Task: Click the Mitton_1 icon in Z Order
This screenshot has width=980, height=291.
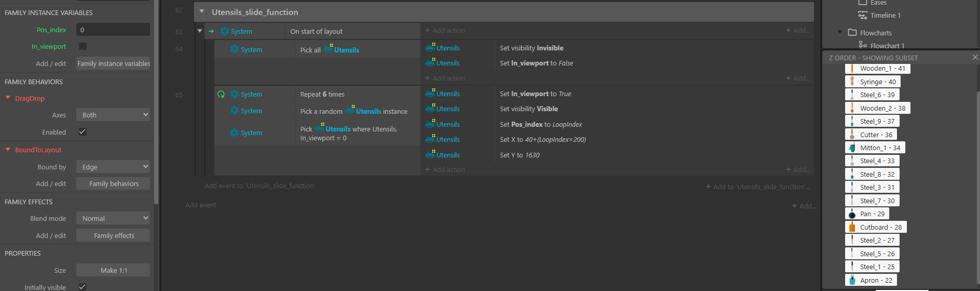Action: 852,148
